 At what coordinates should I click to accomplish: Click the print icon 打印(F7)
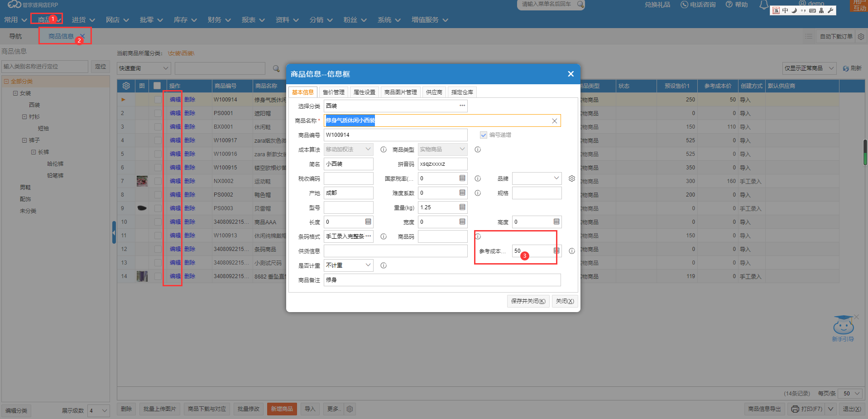(x=795, y=409)
